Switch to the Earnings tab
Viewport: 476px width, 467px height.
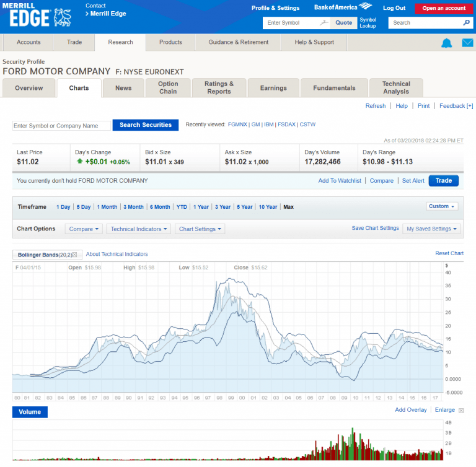273,88
